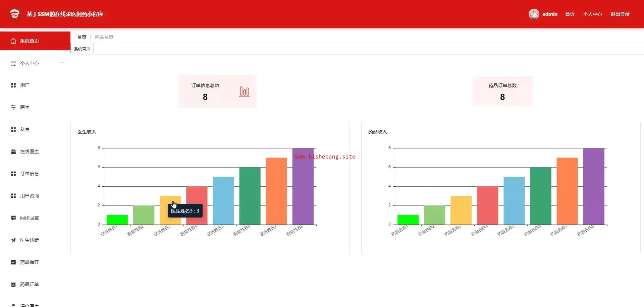Click the orange 医生姓名7 bar
The width and height of the screenshot is (644, 307).
pos(276,191)
